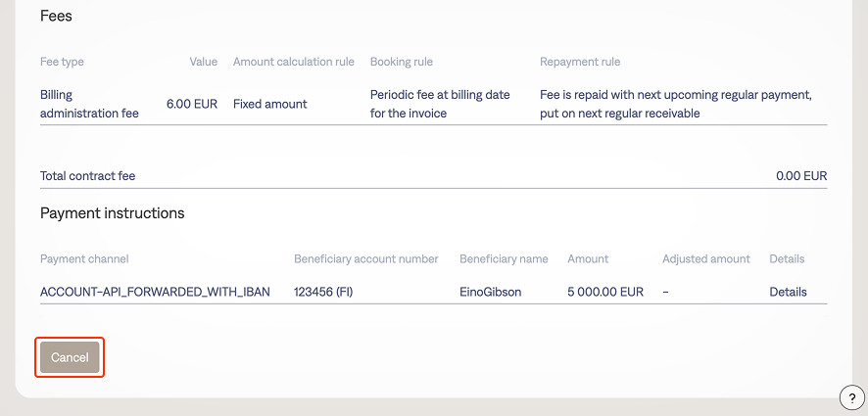The width and height of the screenshot is (868, 416).
Task: Open the help question mark icon
Action: 852,397
